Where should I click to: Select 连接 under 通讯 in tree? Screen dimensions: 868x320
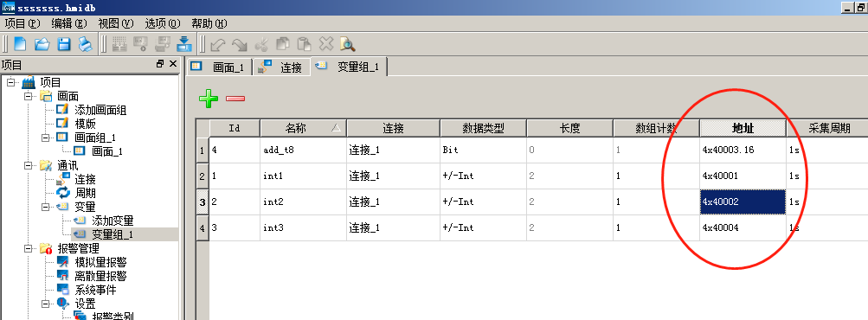[x=86, y=179]
